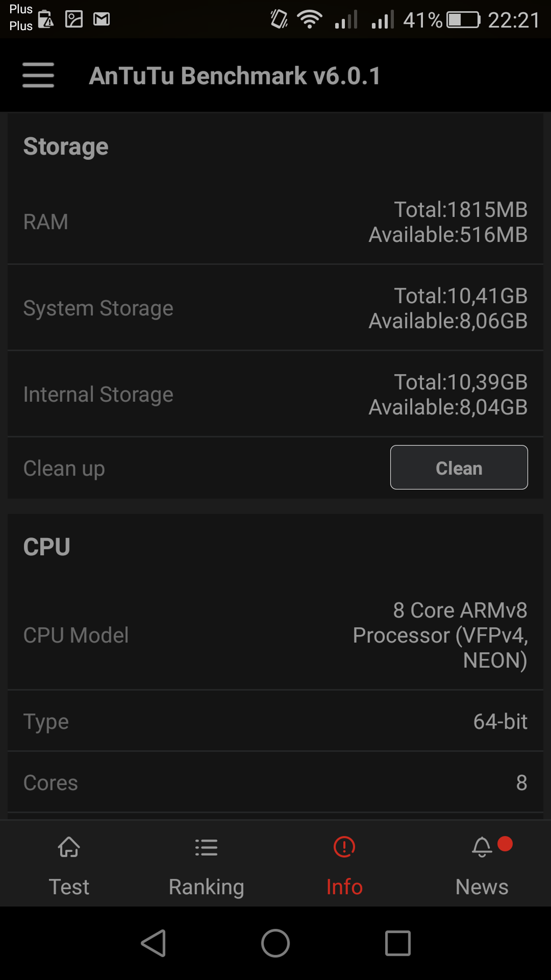Tap the battery indicator icon
The height and width of the screenshot is (980, 551).
coord(463,20)
